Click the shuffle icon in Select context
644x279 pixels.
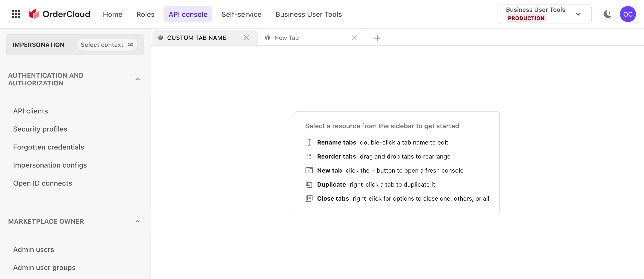130,45
